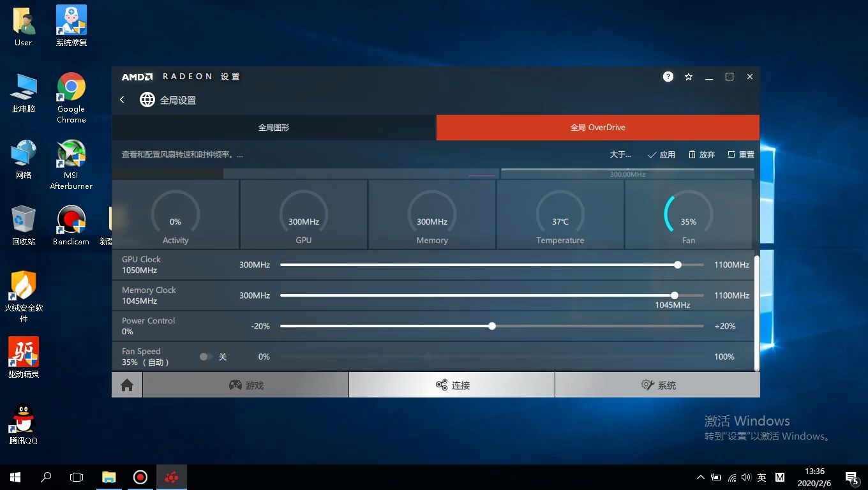This screenshot has height=490, width=868.
Task: Go back with the left chevron arrow
Action: pyautogui.click(x=122, y=100)
